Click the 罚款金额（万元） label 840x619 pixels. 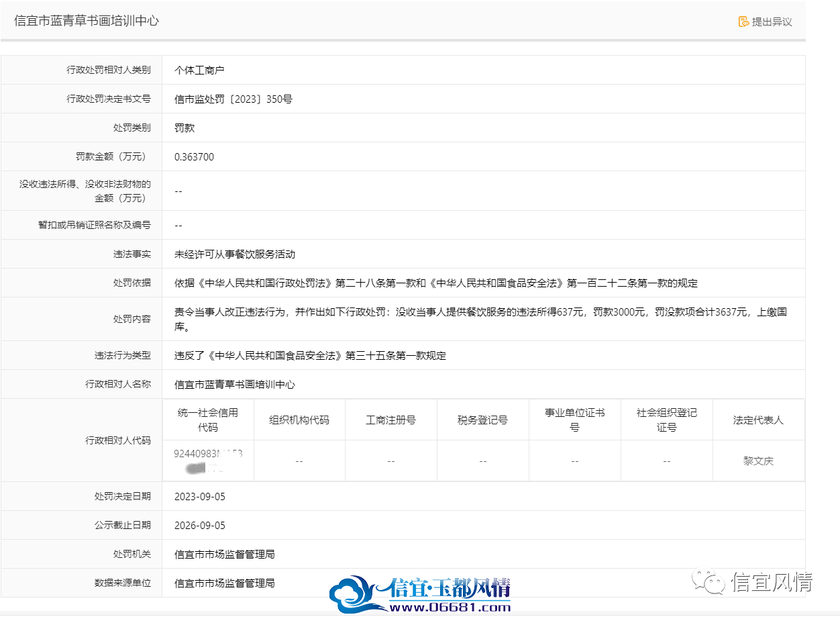pyautogui.click(x=113, y=156)
